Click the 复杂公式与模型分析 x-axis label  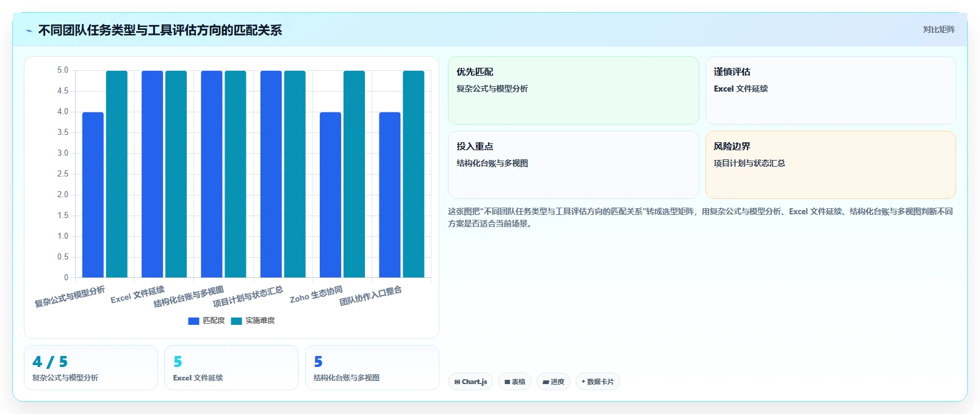[70, 296]
